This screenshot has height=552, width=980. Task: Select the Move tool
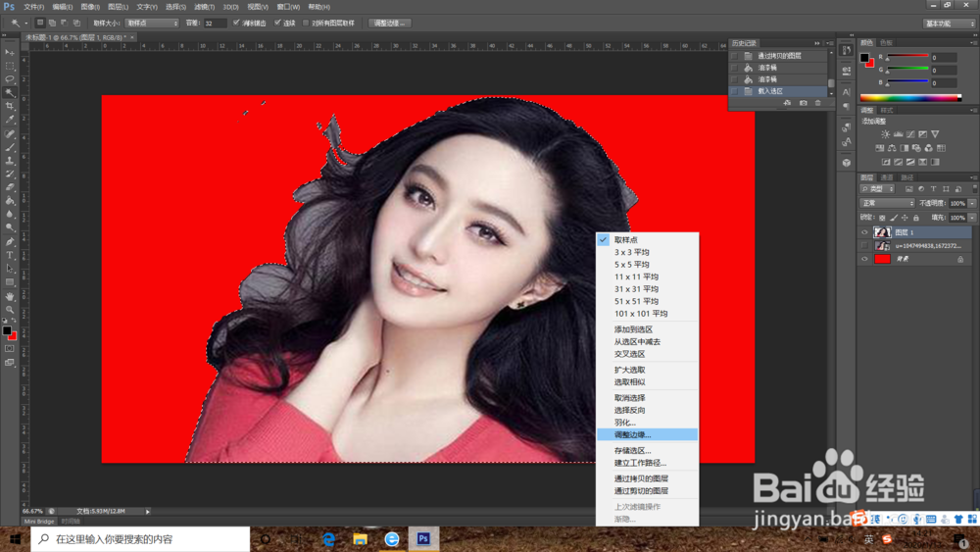[10, 53]
